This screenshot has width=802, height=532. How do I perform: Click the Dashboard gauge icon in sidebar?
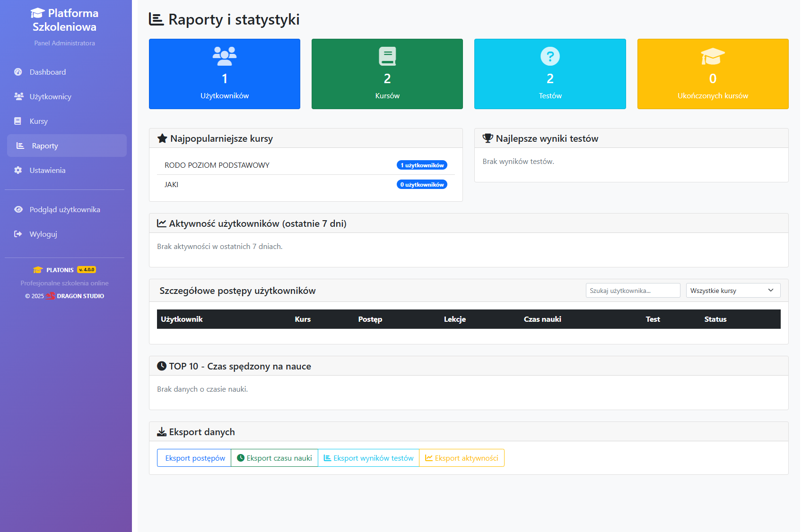[x=18, y=72]
